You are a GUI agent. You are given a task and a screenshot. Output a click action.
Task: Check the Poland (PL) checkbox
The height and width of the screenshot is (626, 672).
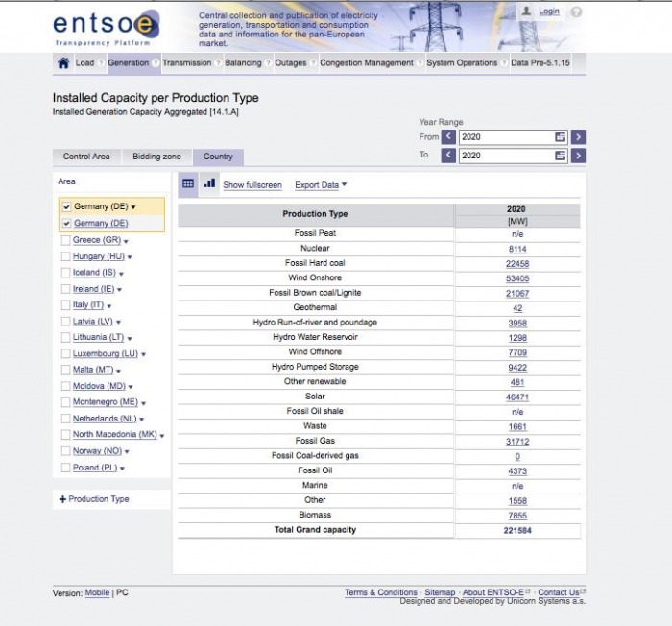point(65,468)
